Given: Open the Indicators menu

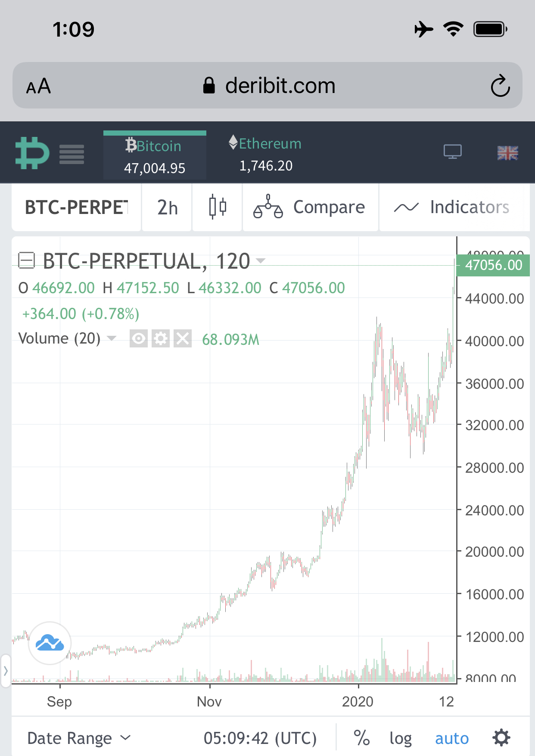Looking at the screenshot, I should (x=451, y=207).
